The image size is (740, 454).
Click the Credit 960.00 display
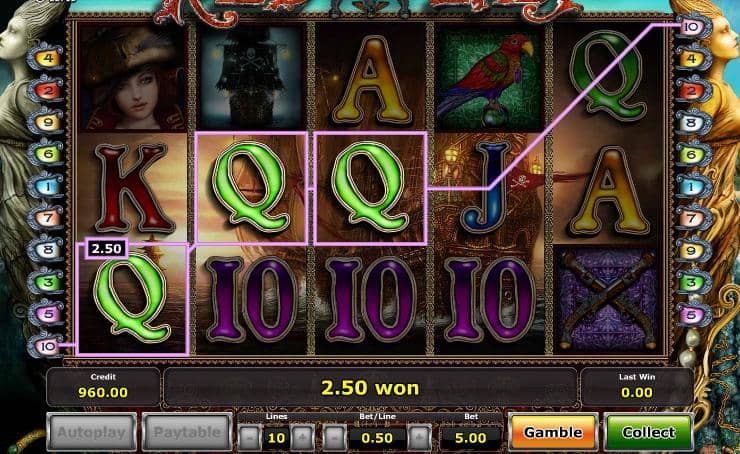(103, 387)
